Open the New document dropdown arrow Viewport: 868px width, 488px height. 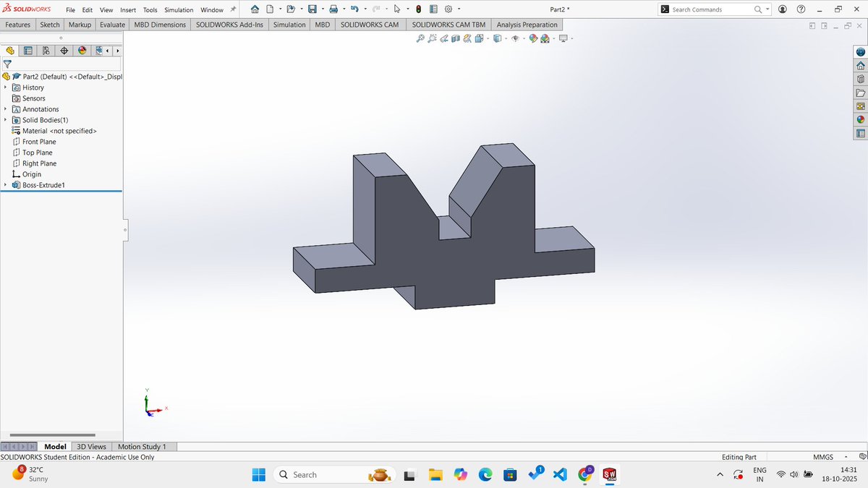click(x=280, y=9)
